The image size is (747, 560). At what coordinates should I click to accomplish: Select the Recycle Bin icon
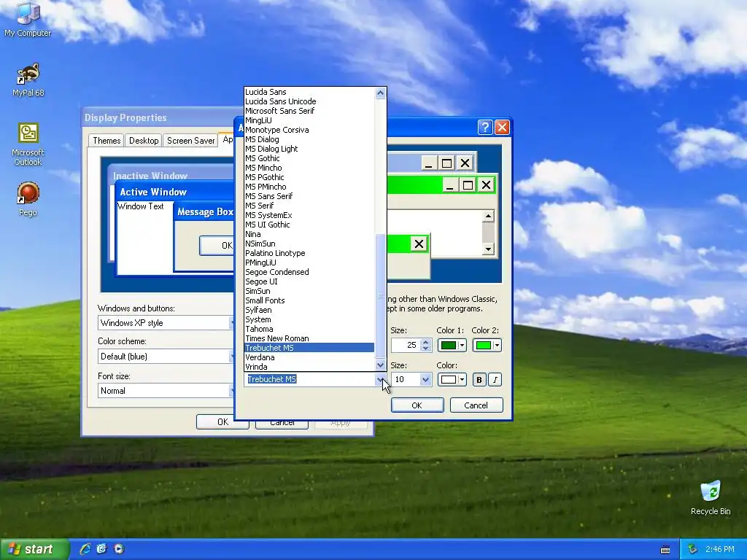[711, 498]
